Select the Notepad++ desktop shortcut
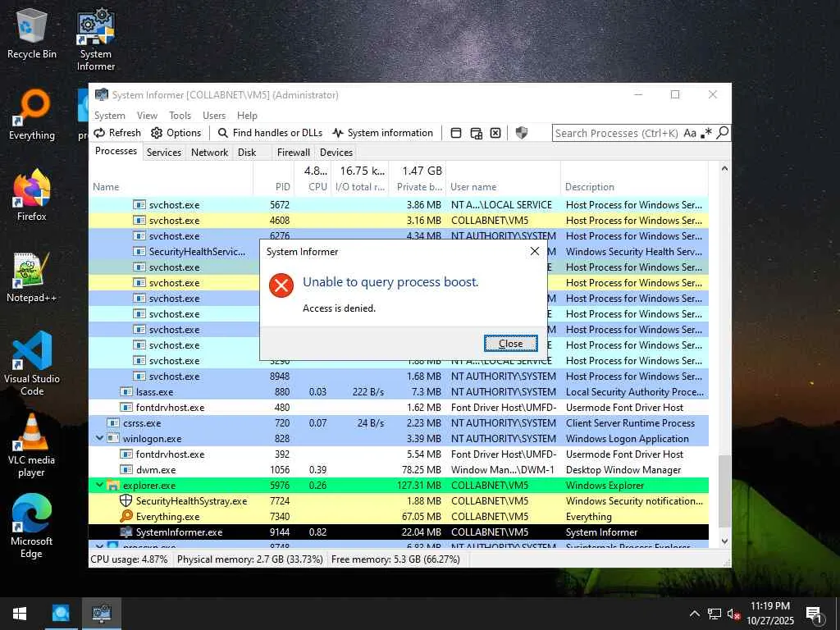This screenshot has width=840, height=630. click(x=32, y=277)
